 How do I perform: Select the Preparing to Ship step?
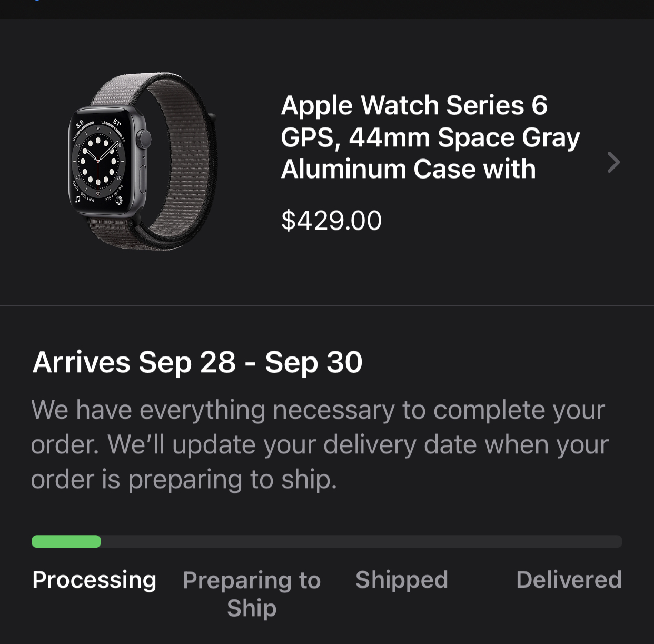pos(252,593)
